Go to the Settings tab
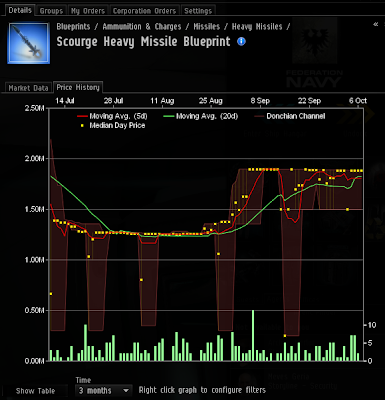The height and width of the screenshot is (400, 385). [198, 11]
